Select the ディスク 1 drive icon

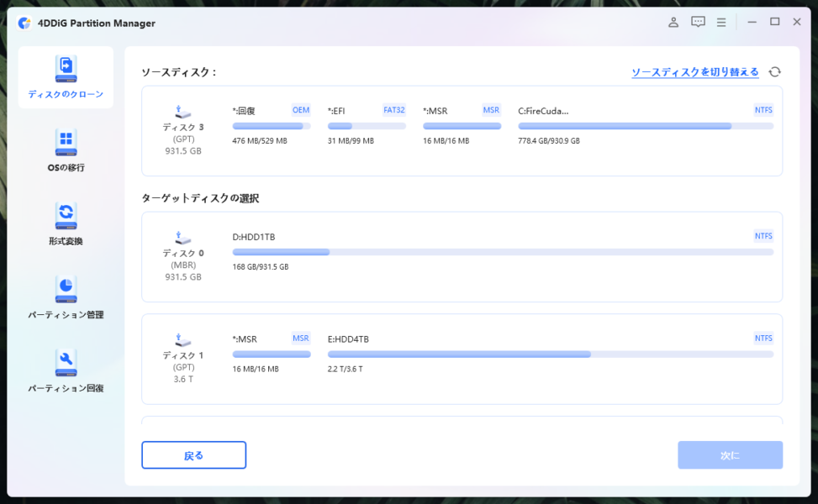tap(183, 340)
